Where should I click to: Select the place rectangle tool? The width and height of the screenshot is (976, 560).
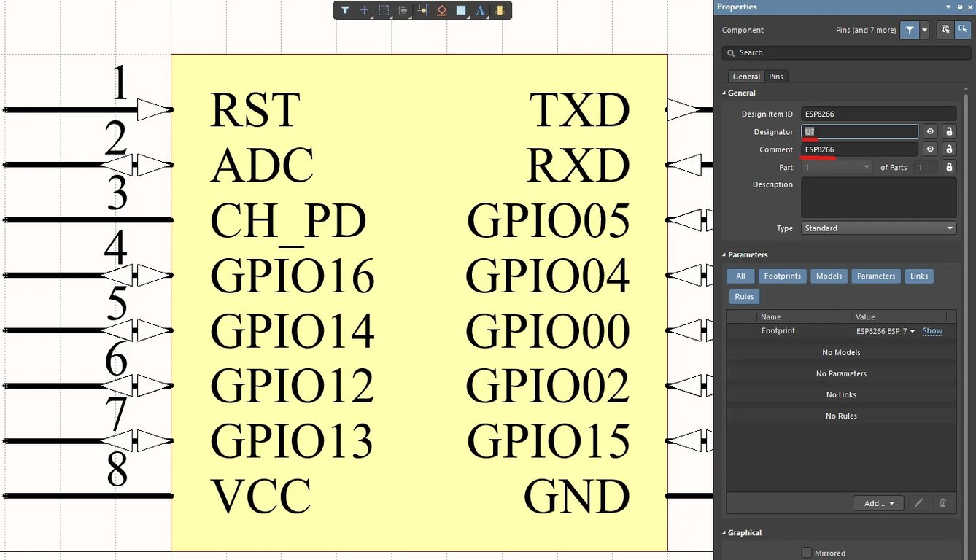pyautogui.click(x=461, y=10)
